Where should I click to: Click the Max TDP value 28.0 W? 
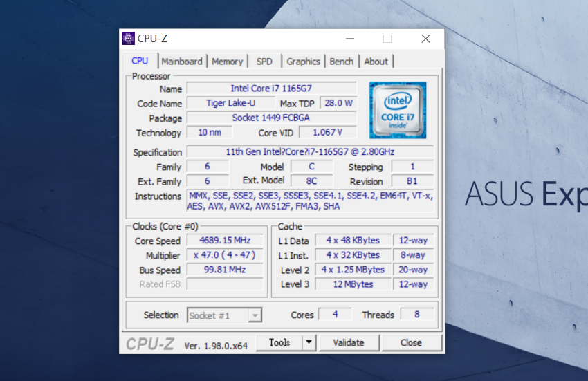point(339,103)
